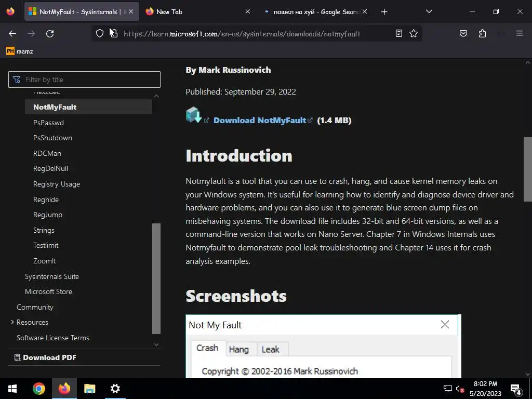Close the Google Search tab
The height and width of the screenshot is (399, 532).
click(x=365, y=11)
